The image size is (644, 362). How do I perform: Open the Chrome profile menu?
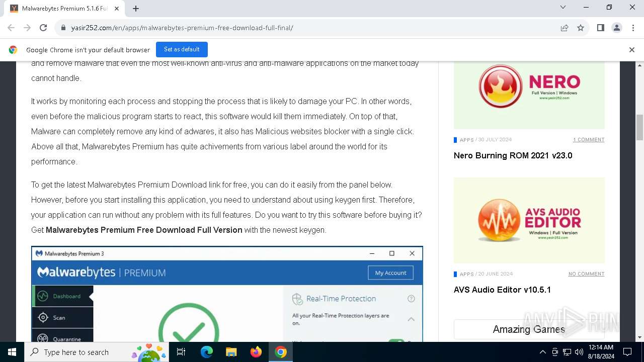(617, 28)
